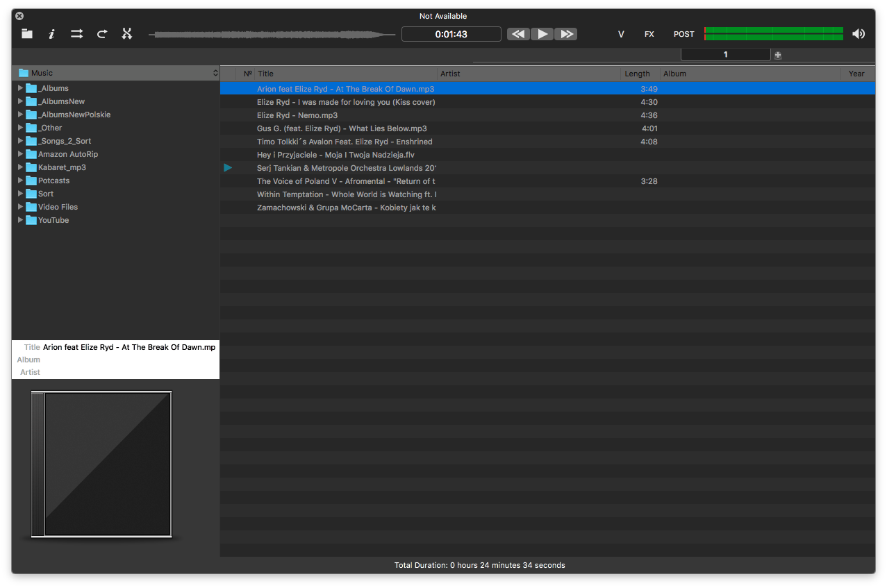Select Serj Tankian & Metropole Orchestra track

tap(547, 168)
